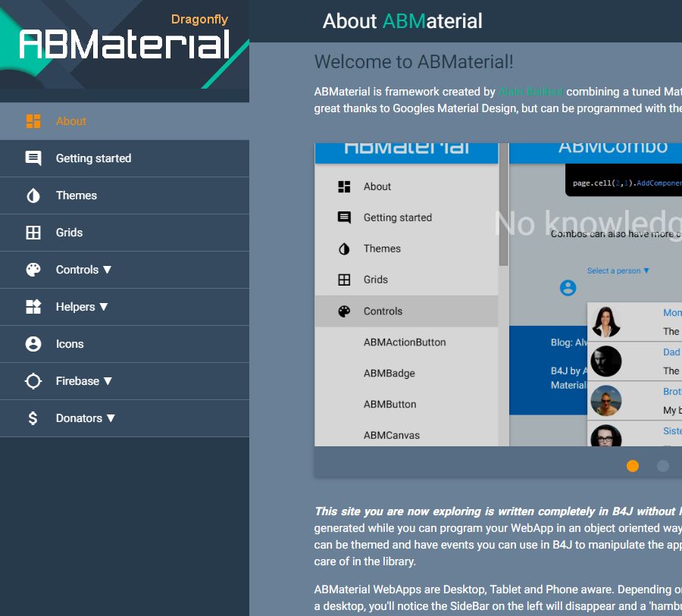Expand the Controls submenu arrow
This screenshot has width=682, height=616.
(x=107, y=270)
